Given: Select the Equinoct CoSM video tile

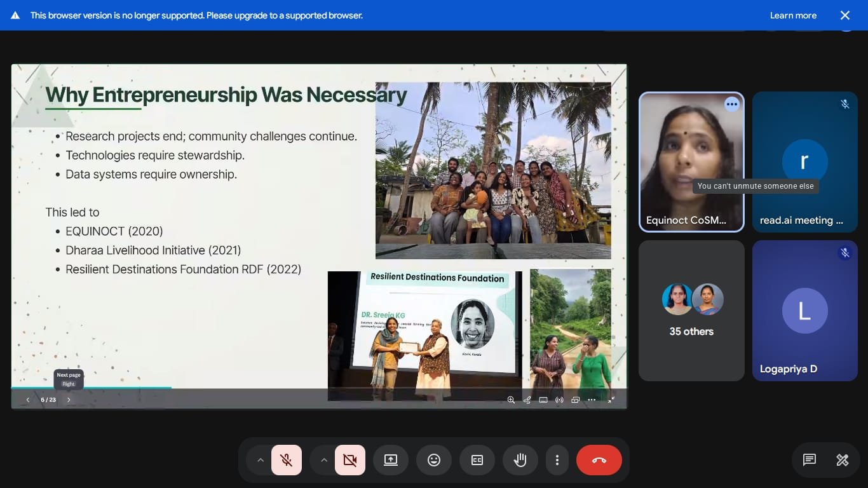Looking at the screenshot, I should pyautogui.click(x=691, y=162).
